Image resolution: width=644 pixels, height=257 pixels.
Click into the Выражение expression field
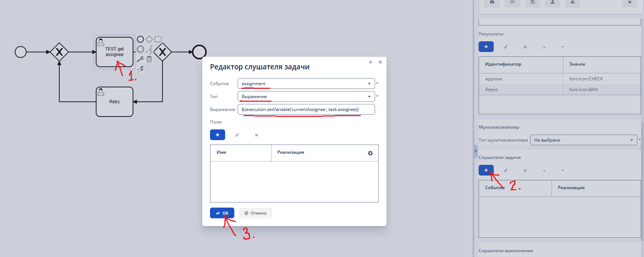point(306,110)
